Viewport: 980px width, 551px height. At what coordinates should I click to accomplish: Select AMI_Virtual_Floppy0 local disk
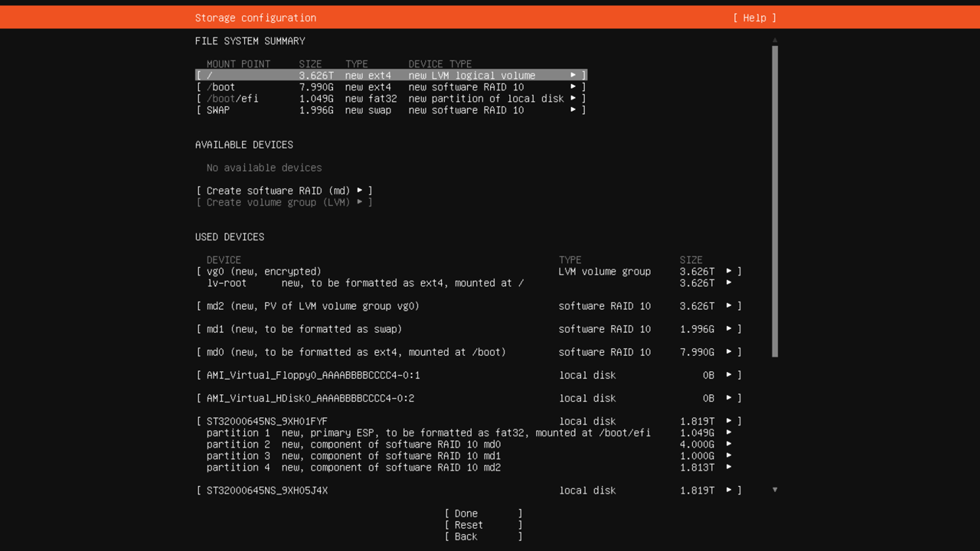pos(312,375)
